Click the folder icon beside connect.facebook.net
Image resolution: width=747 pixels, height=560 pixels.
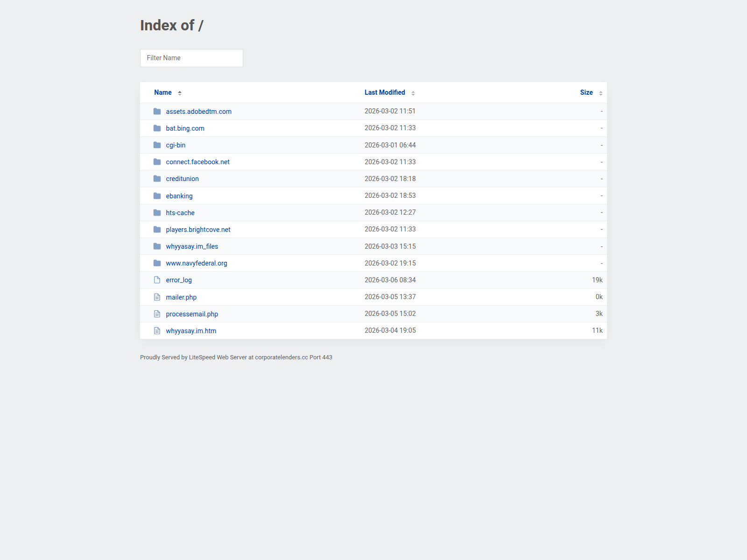tap(157, 161)
